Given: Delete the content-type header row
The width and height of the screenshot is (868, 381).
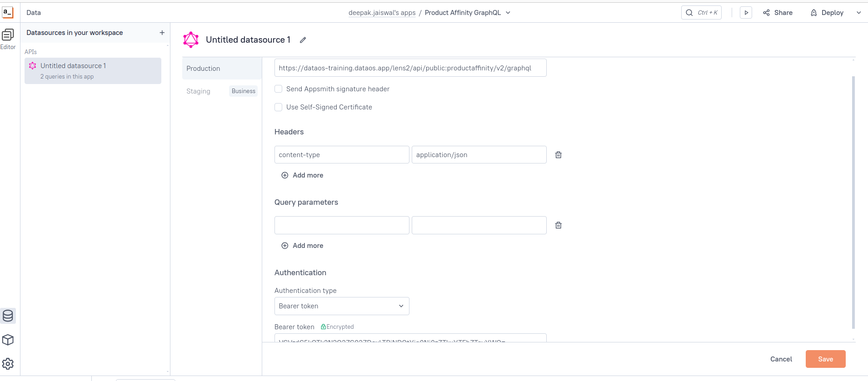Looking at the screenshot, I should click(559, 155).
